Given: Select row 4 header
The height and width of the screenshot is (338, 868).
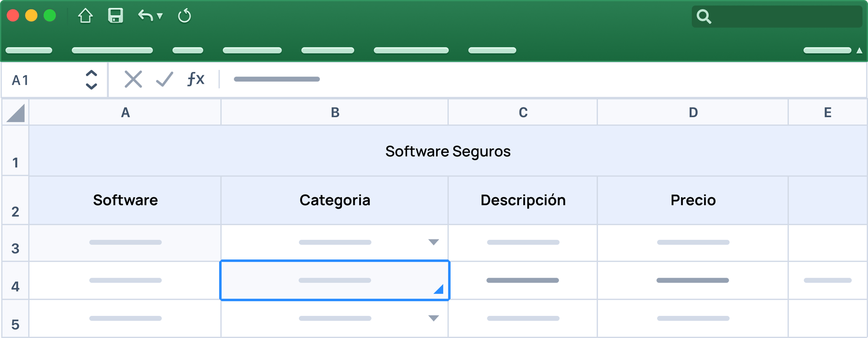Looking at the screenshot, I should (x=16, y=281).
